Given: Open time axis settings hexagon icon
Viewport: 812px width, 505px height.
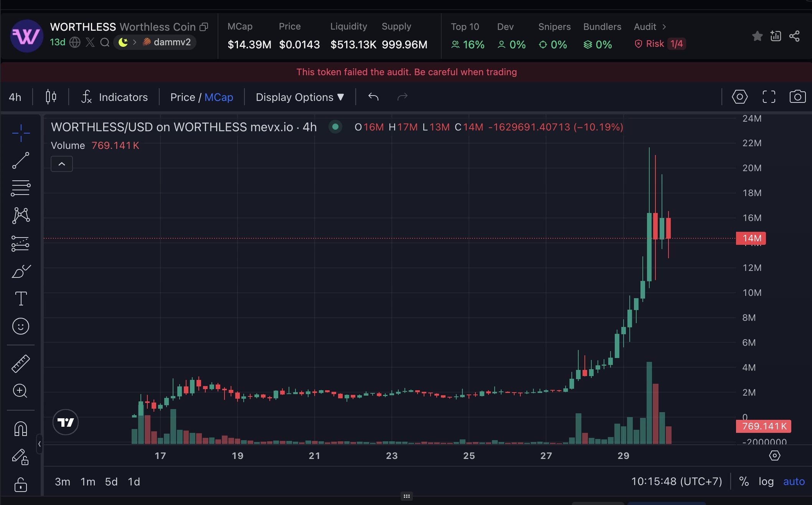Looking at the screenshot, I should pyautogui.click(x=775, y=455).
